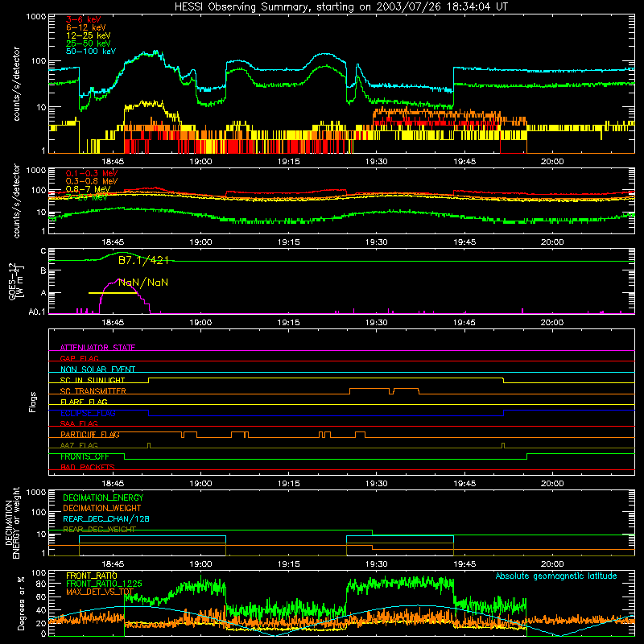
Task: Click the B7.1/421 flare annotation
Action: point(143,260)
